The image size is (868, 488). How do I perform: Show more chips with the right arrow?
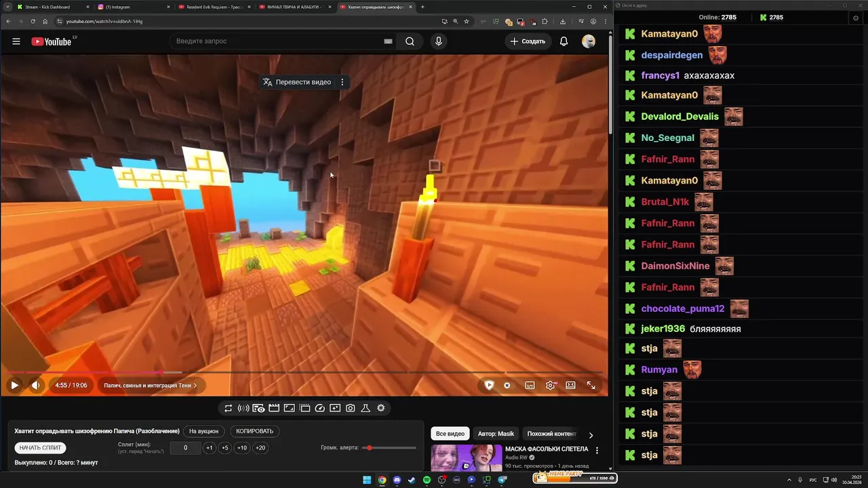pyautogui.click(x=591, y=435)
